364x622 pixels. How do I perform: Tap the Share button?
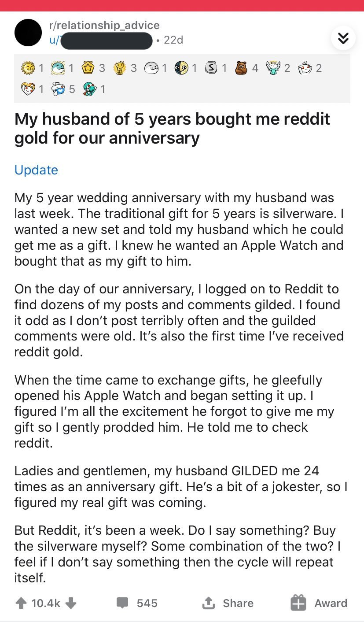228,603
